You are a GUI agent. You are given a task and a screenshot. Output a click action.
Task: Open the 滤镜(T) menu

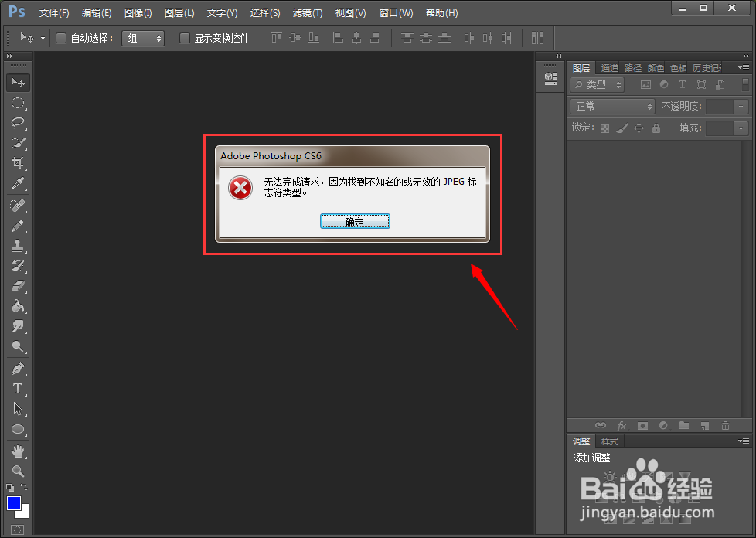(x=308, y=13)
